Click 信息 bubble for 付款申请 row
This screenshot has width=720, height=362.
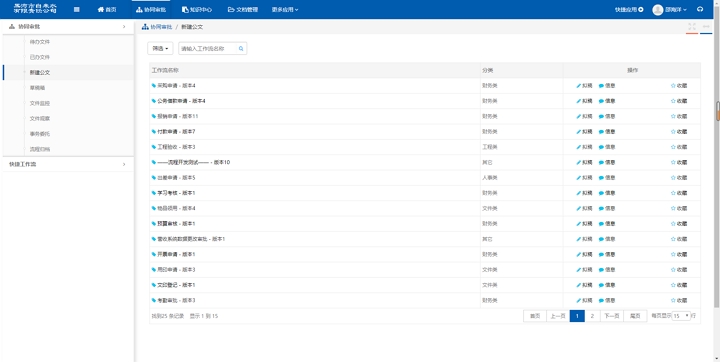(x=607, y=132)
